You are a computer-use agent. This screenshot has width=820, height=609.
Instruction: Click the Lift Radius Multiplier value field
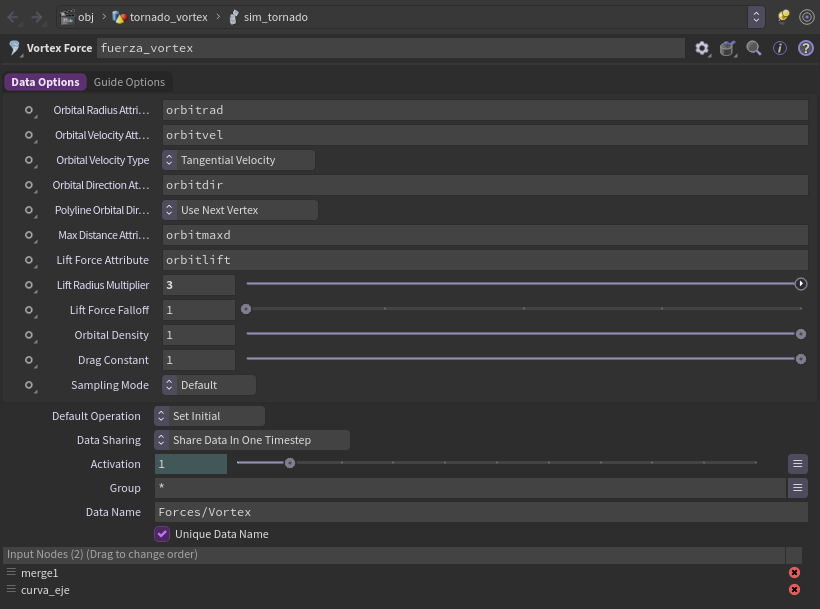[x=199, y=285]
